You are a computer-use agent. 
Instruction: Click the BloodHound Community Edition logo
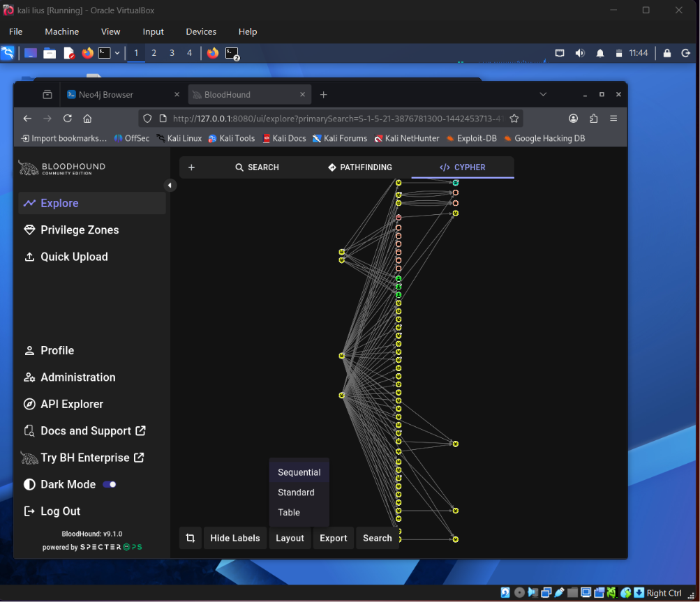tap(61, 168)
